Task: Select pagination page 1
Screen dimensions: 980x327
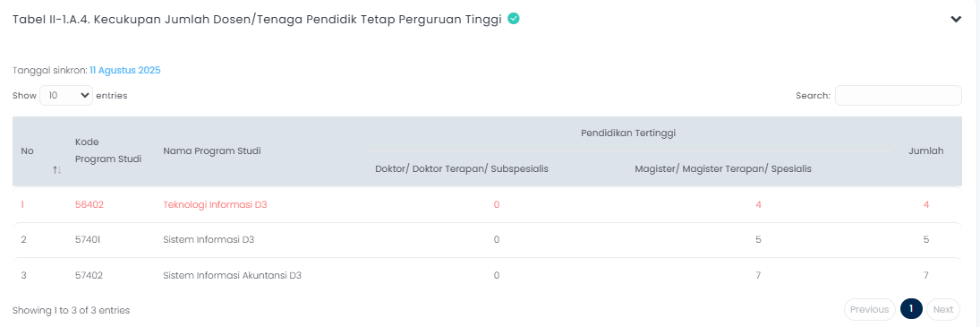Action: [x=911, y=309]
